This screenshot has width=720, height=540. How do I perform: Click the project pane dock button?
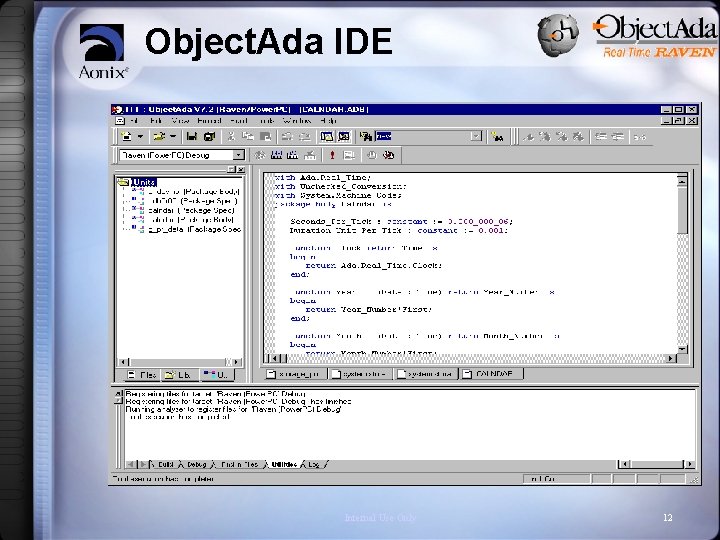click(232, 169)
